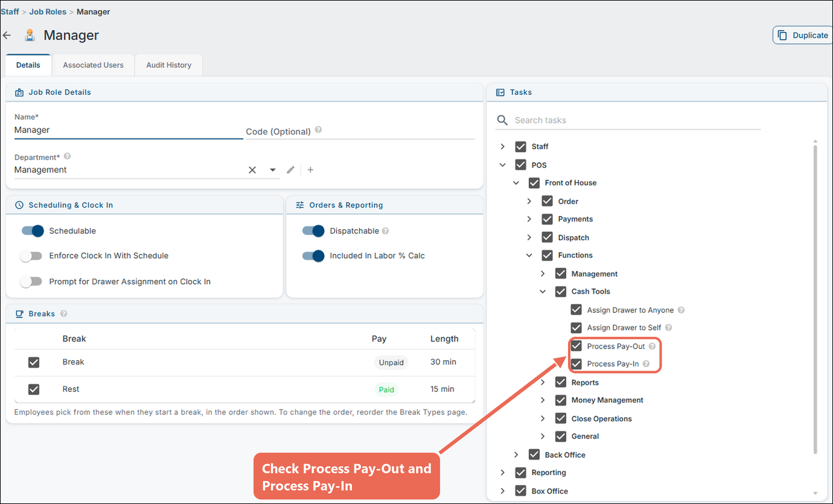Click help icon next to Department label
The width and height of the screenshot is (833, 504).
[67, 156]
